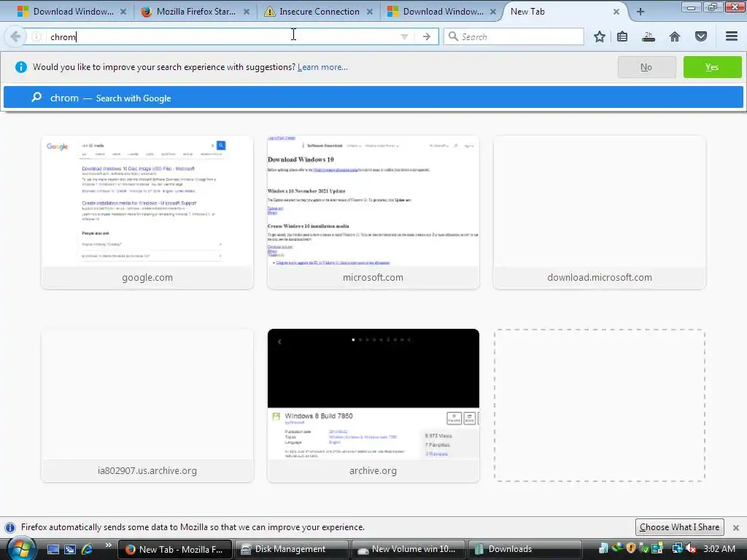Click the Go arrow in address bar
The image size is (747, 560).
[427, 36]
